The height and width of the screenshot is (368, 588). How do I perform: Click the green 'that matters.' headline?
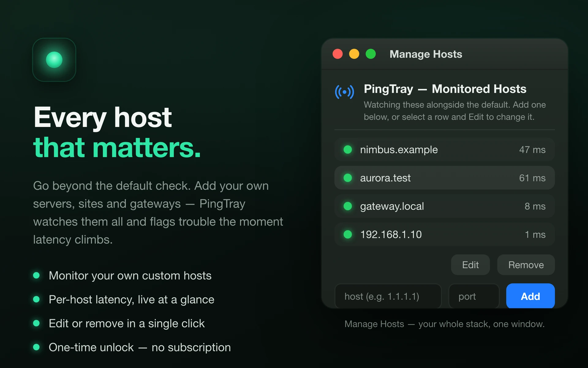(x=117, y=148)
